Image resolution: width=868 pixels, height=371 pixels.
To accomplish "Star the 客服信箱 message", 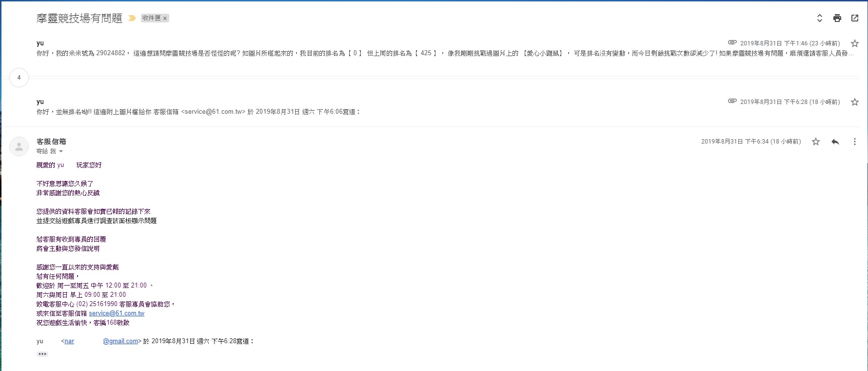I will (816, 142).
